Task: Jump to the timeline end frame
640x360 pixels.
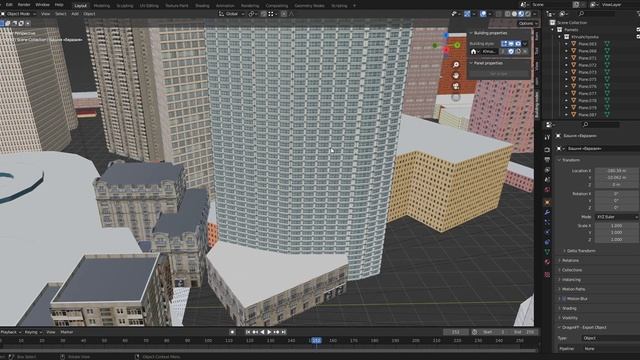Action: pyautogui.click(x=284, y=332)
